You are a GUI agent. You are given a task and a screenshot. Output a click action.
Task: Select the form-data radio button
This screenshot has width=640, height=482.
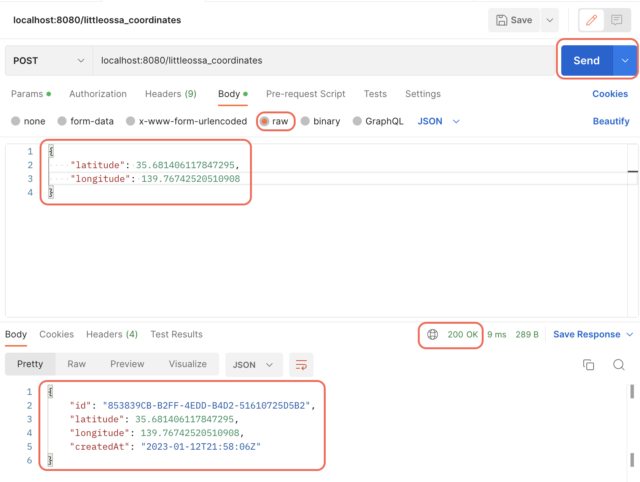62,121
